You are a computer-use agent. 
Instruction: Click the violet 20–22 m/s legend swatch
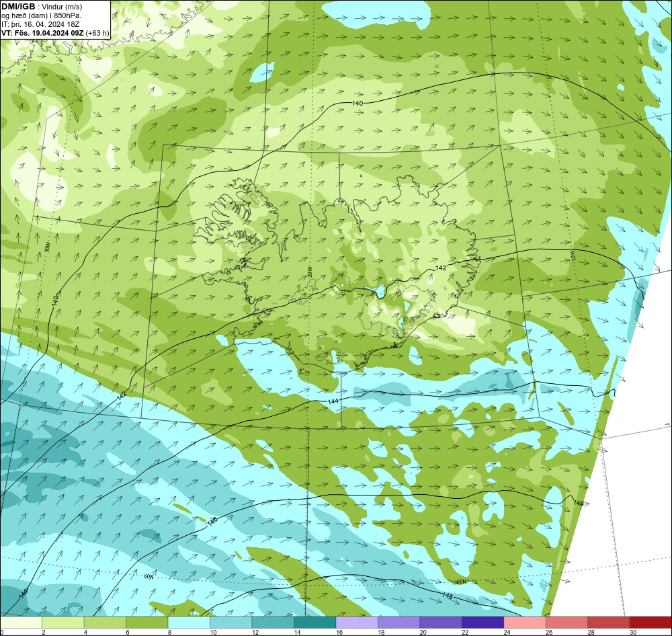[441, 623]
